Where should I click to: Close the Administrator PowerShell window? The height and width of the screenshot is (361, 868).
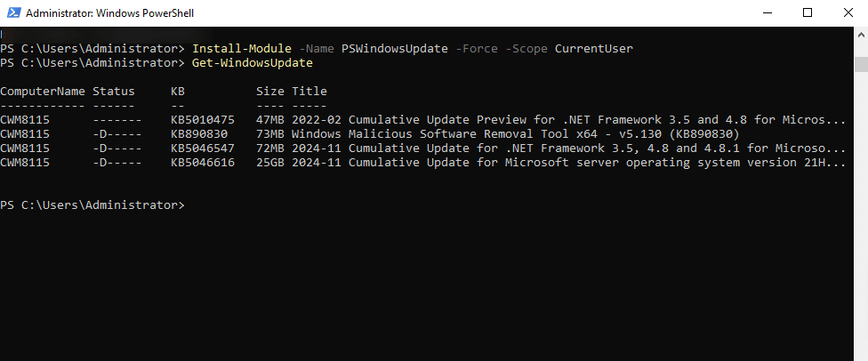click(848, 12)
